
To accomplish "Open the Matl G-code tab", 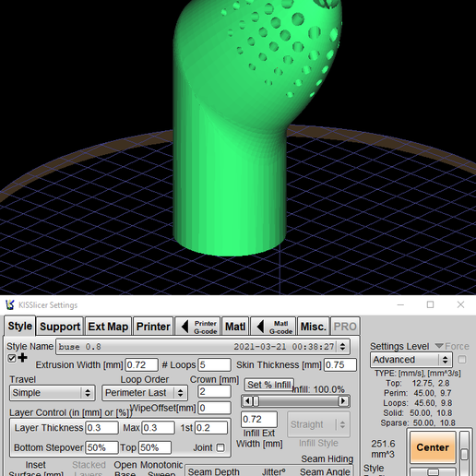I will coord(273,327).
